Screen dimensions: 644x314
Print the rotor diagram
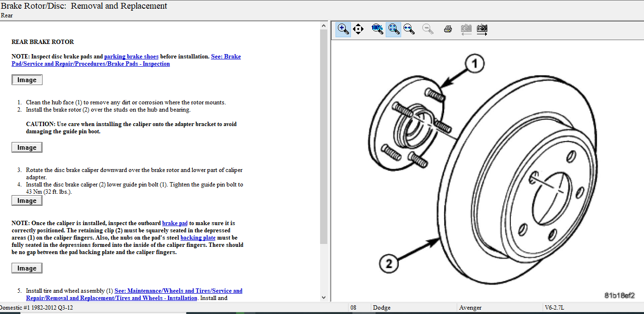448,29
